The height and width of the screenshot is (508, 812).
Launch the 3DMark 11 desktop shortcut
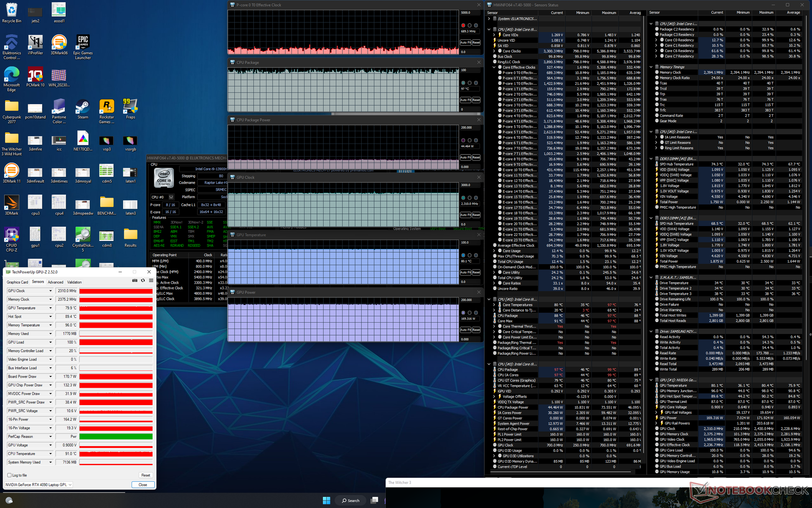[x=12, y=174]
